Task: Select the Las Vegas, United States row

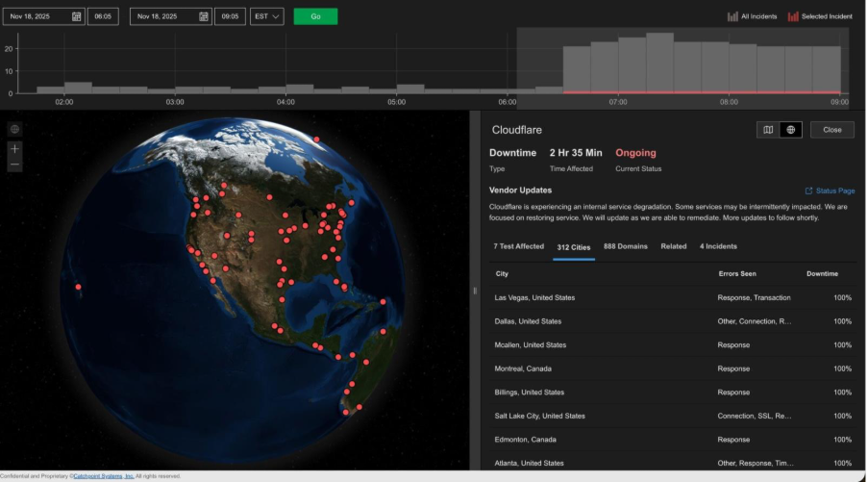Action: (x=673, y=297)
